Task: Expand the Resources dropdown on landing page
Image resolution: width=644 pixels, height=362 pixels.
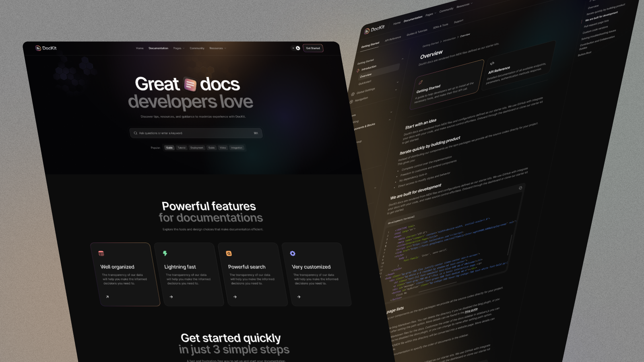Action: pos(218,48)
